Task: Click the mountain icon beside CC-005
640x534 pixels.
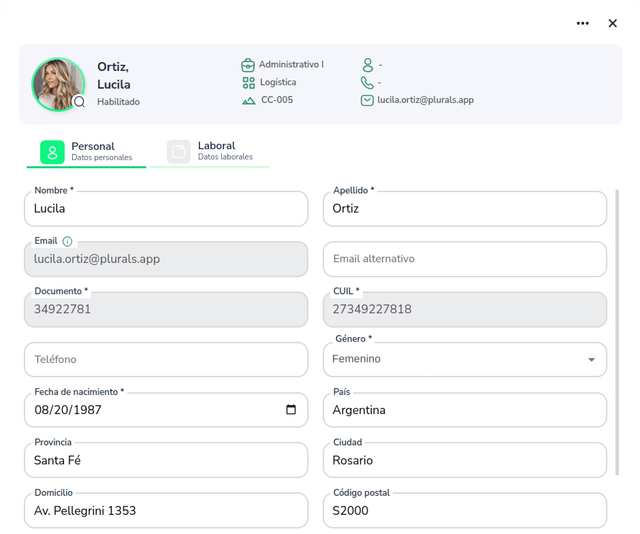Action: coord(248,101)
